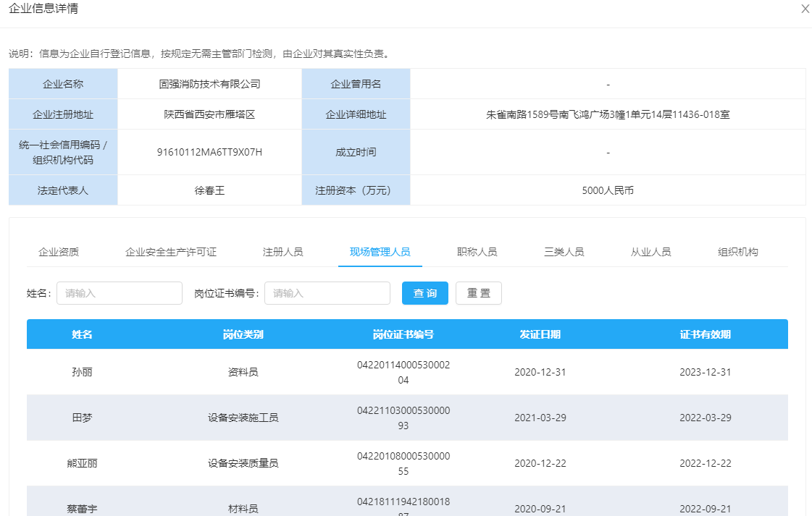812x516 pixels.
Task: Click the unified credit code 91610112MA6TT9X07H
Action: click(x=209, y=152)
